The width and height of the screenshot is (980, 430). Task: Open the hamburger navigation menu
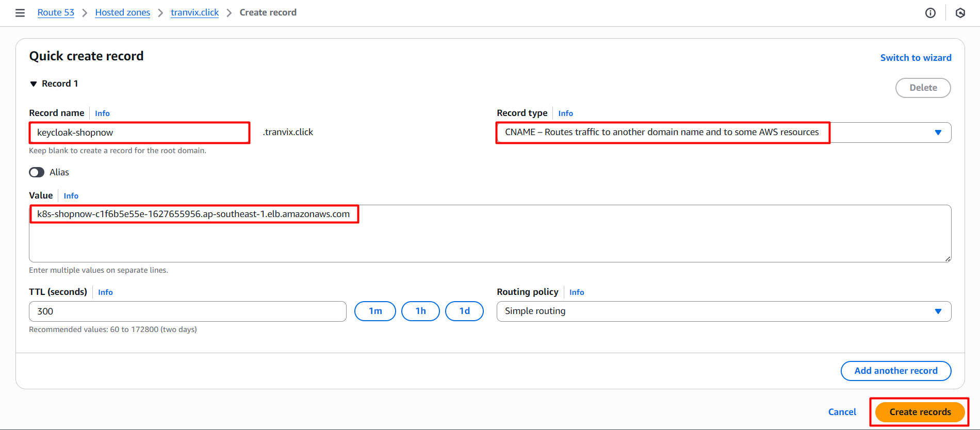point(20,13)
